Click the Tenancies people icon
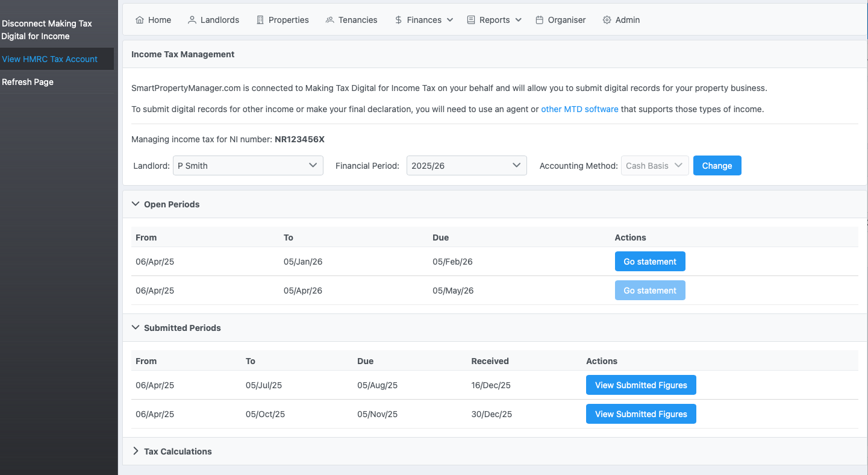 click(x=329, y=20)
